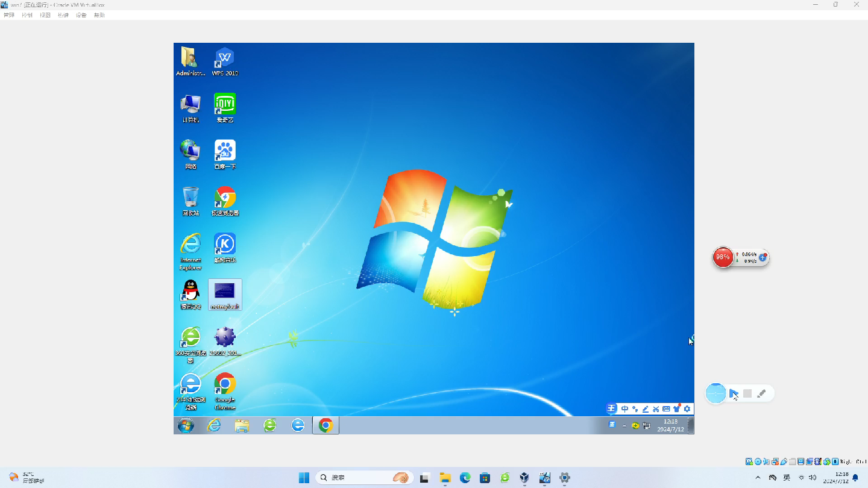The width and height of the screenshot is (868, 488).
Task: Expand hidden icons chevron in host tray
Action: 758,478
